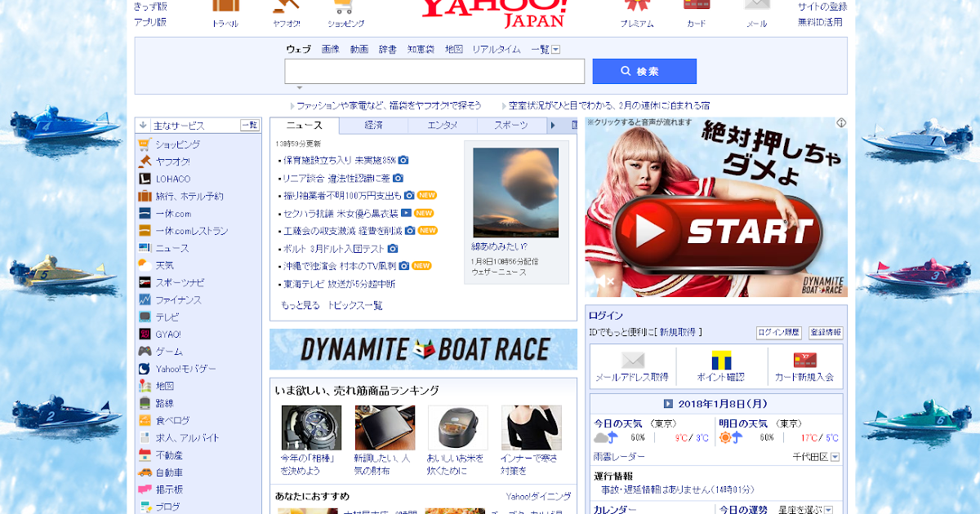Click the down arrow next to 主なサービス
Image resolution: width=980 pixels, height=514 pixels.
[143, 126]
